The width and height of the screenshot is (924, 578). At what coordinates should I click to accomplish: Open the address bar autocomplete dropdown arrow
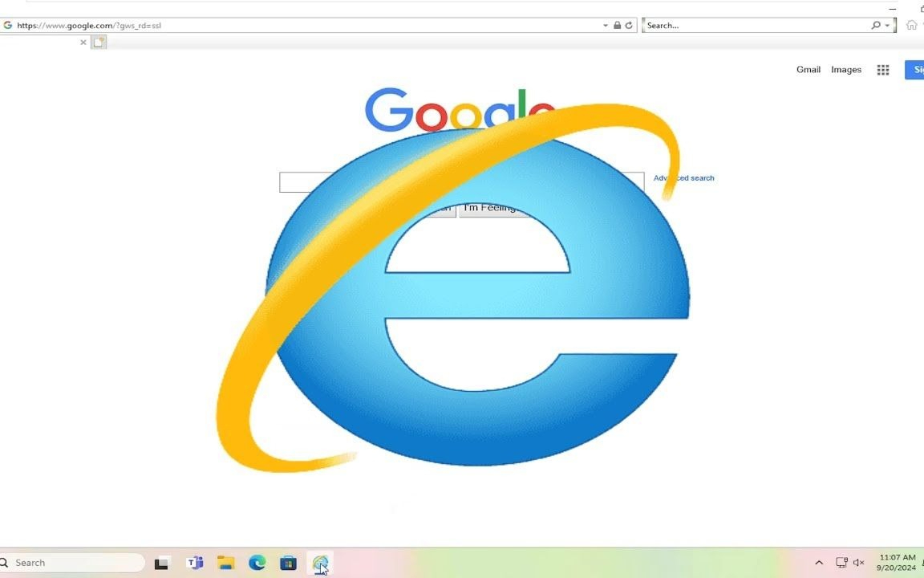[x=606, y=26]
